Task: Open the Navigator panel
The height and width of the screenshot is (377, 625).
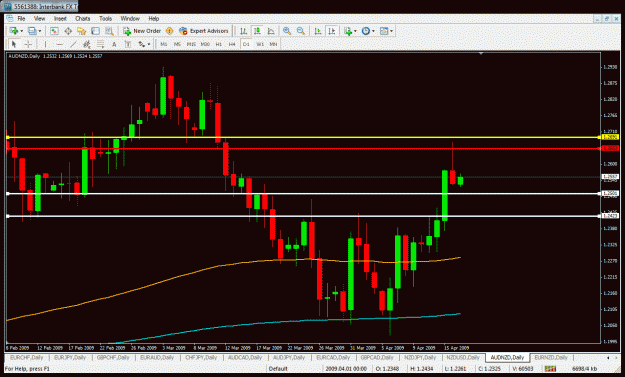Action: point(81,31)
